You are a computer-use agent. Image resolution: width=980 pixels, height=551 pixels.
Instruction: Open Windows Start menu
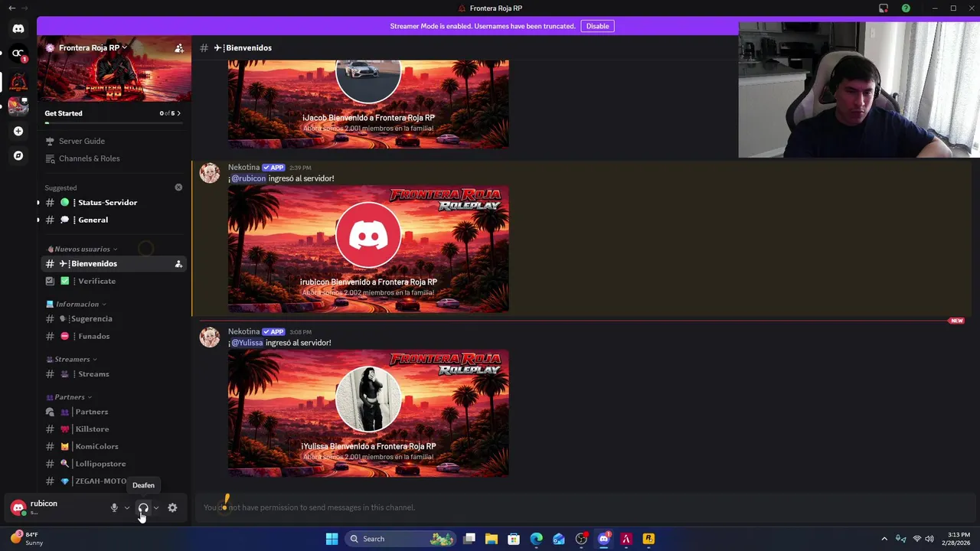pyautogui.click(x=332, y=539)
